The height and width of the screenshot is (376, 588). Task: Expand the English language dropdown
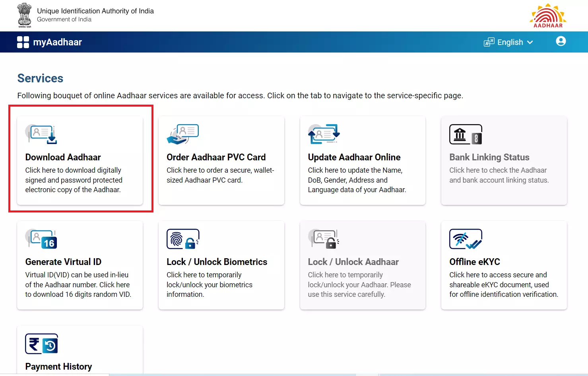point(510,42)
